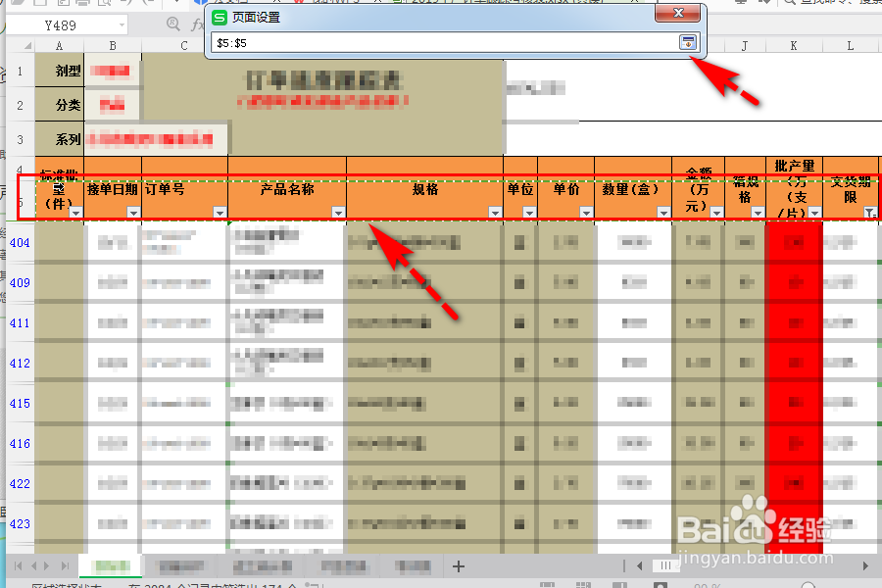
Task: Open the Name Box dropdown arrow
Action: point(122,24)
